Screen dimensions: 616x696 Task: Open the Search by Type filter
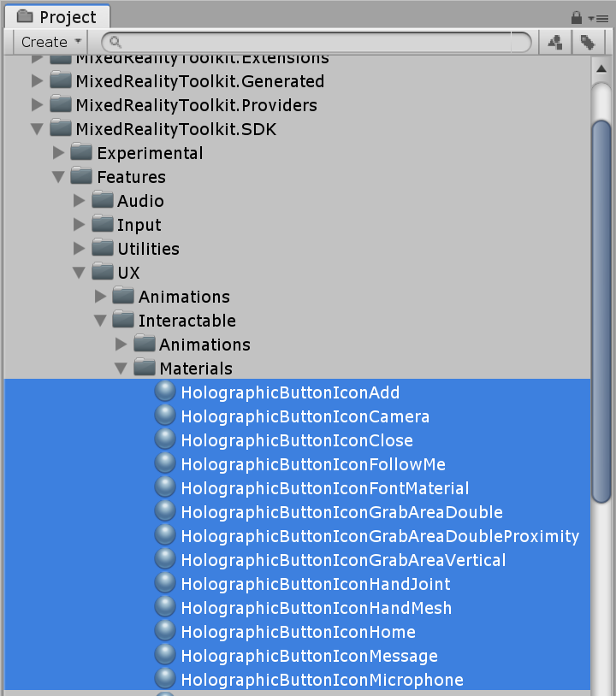click(554, 42)
